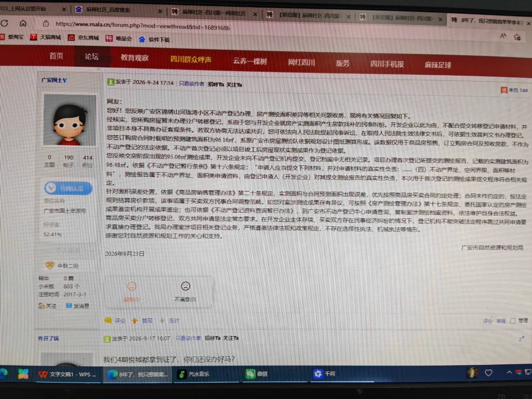Image resolution: width=532 pixels, height=399 pixels.
Task: Click the 发消息 button under profile
Action: (x=78, y=306)
